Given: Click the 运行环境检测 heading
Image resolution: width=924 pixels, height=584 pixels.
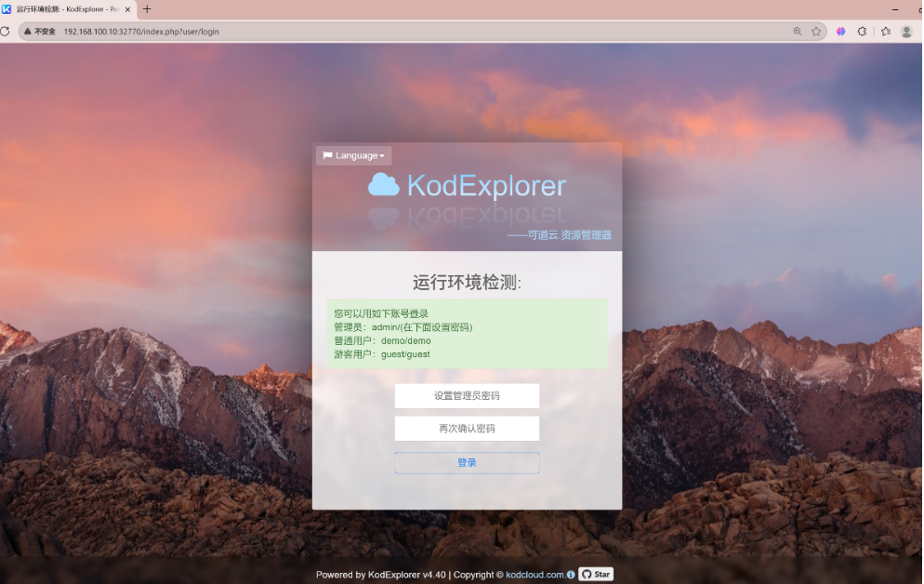Looking at the screenshot, I should click(467, 283).
